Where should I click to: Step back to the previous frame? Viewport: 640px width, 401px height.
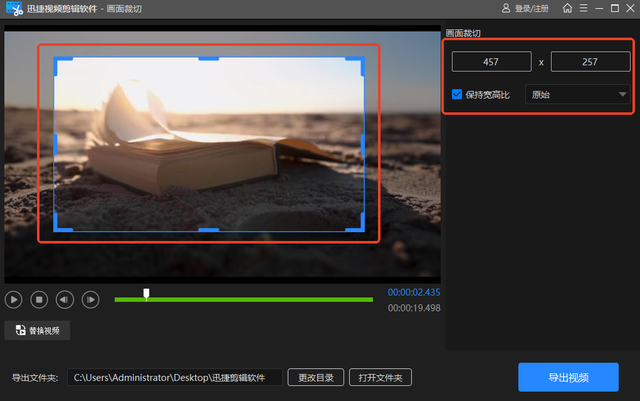point(65,300)
